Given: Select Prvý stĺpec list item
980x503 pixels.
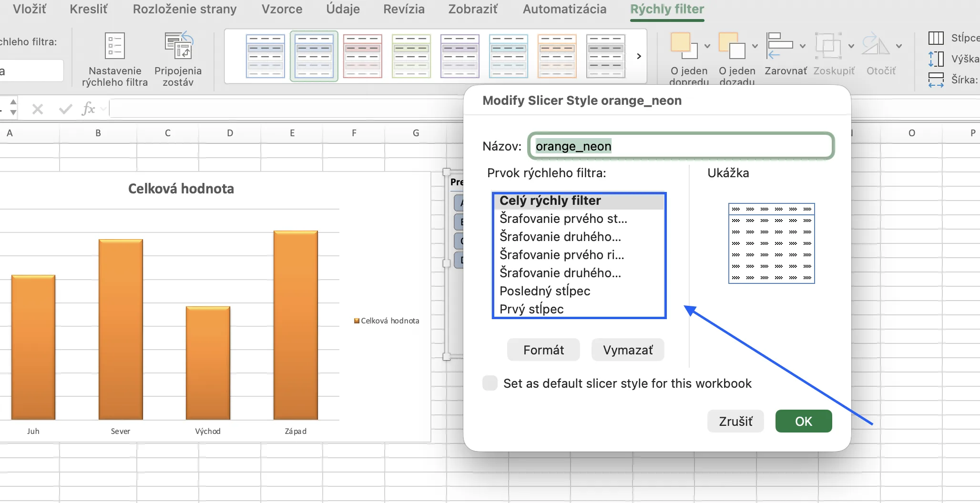Looking at the screenshot, I should pos(579,309).
